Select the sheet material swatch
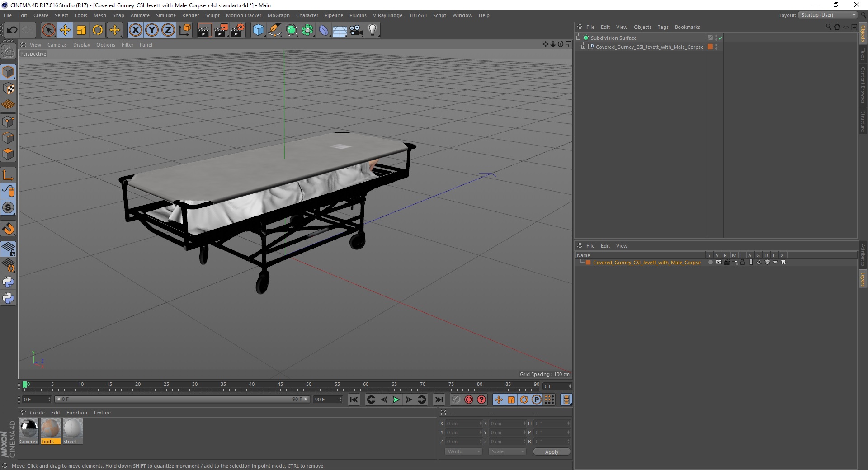 pyautogui.click(x=72, y=432)
